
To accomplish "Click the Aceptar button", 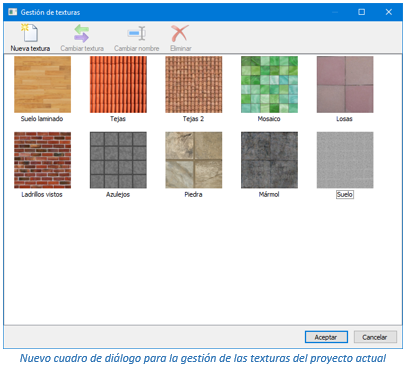I will click(x=326, y=337).
